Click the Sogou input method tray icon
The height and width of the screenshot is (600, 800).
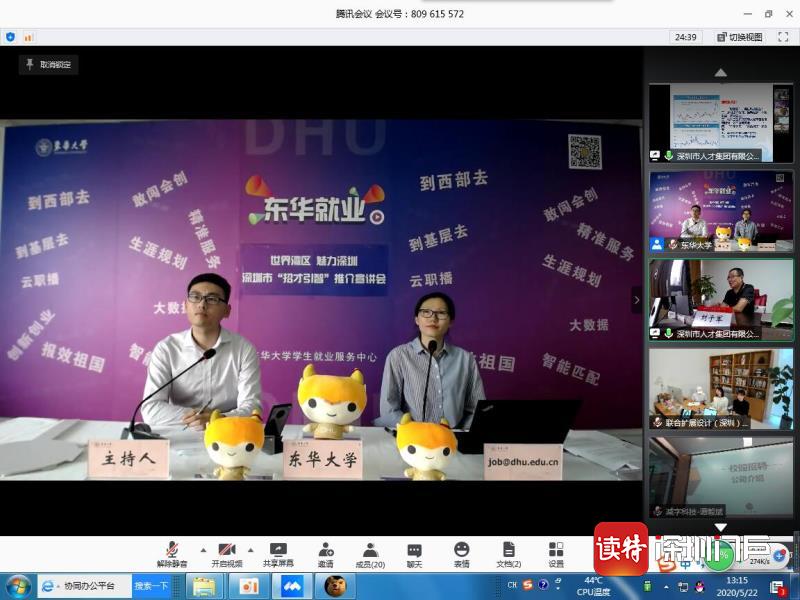pyautogui.click(x=528, y=585)
